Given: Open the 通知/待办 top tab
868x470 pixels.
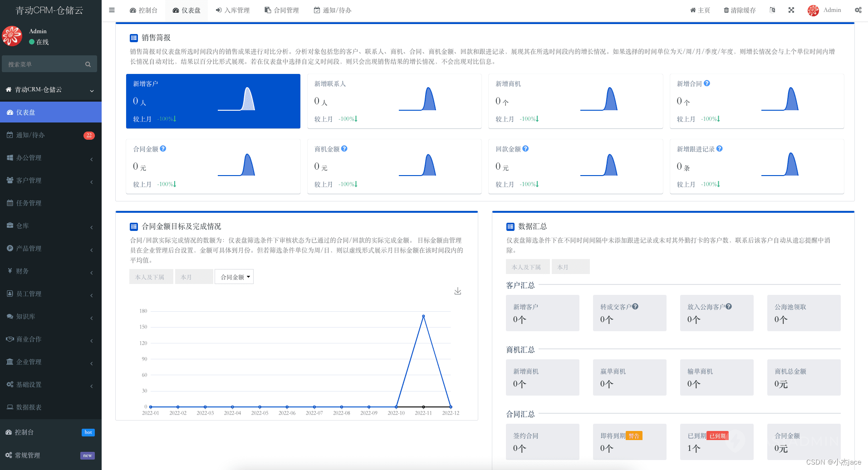Looking at the screenshot, I should coord(333,10).
